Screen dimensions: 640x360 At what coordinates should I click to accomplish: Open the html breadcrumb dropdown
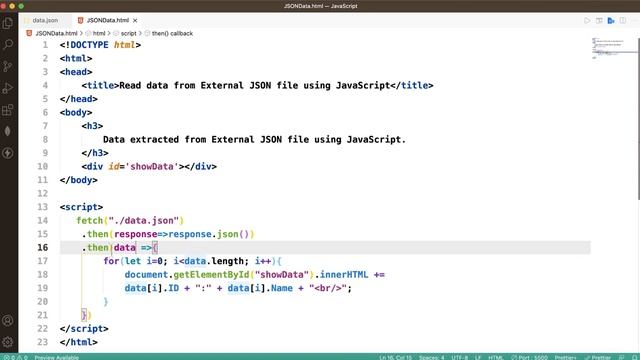click(99, 33)
